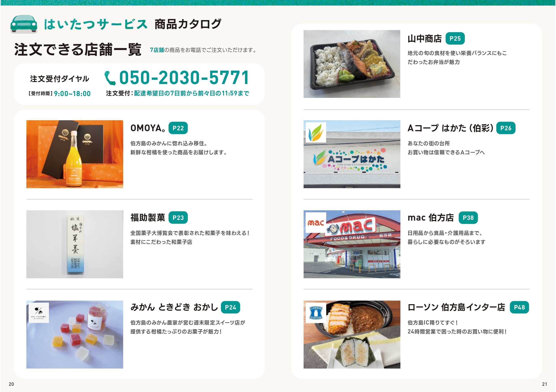The image size is (556, 392).
Task: Open the P48 badge for ローソン
Action: 519,307
